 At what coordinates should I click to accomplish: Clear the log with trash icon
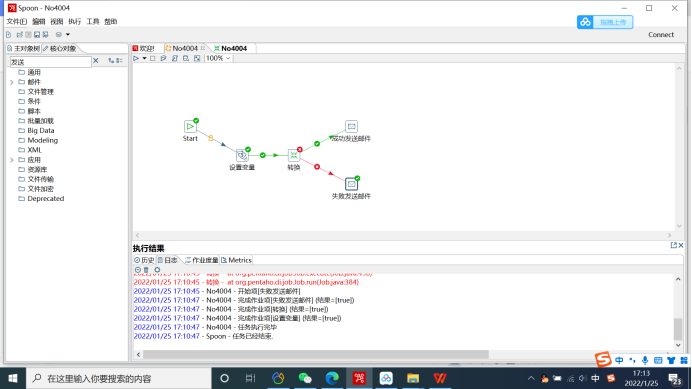point(146,270)
